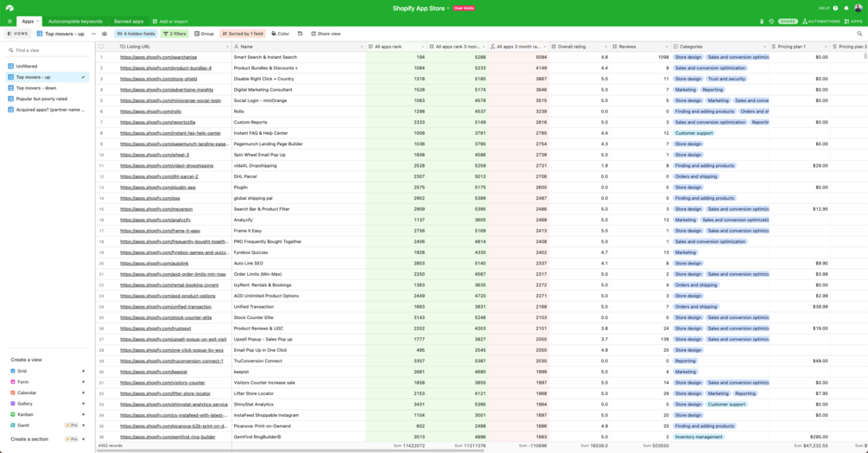Screen dimensions: 868x453
Task: Open Overall rating column dropdown arrow
Action: pos(605,47)
